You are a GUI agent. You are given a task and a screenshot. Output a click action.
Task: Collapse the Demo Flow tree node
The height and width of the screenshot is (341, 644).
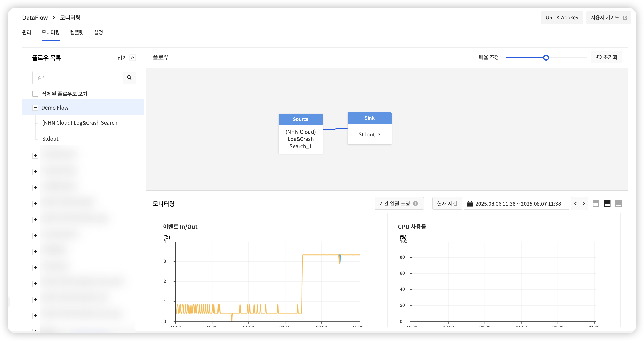[35, 107]
